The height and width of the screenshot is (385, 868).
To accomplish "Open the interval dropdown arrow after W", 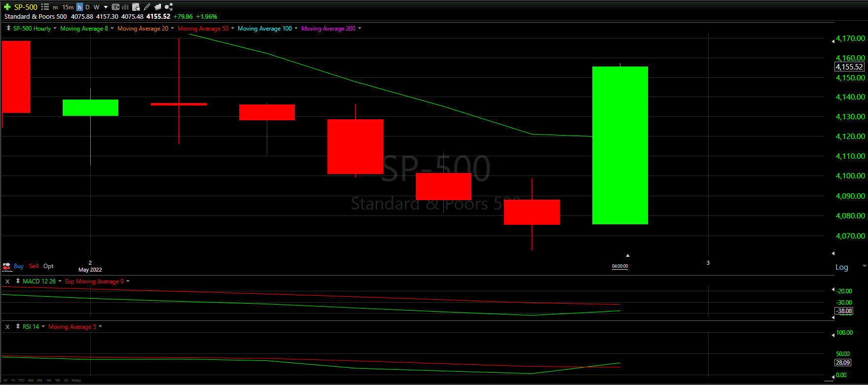I will coord(106,7).
